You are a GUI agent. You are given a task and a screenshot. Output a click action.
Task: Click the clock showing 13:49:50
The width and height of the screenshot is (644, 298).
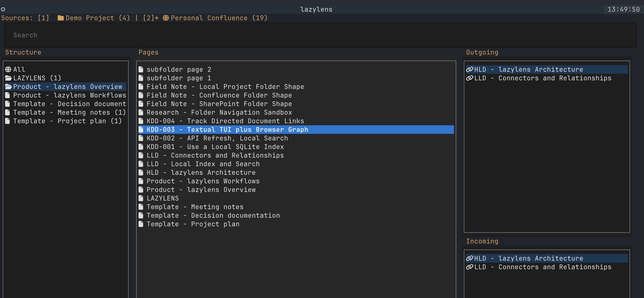(624, 9)
